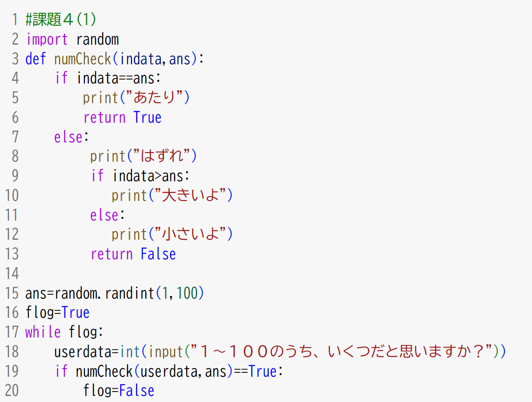This screenshot has height=402, width=532.
Task: Click randint in the random.randint call
Action: tap(130, 293)
